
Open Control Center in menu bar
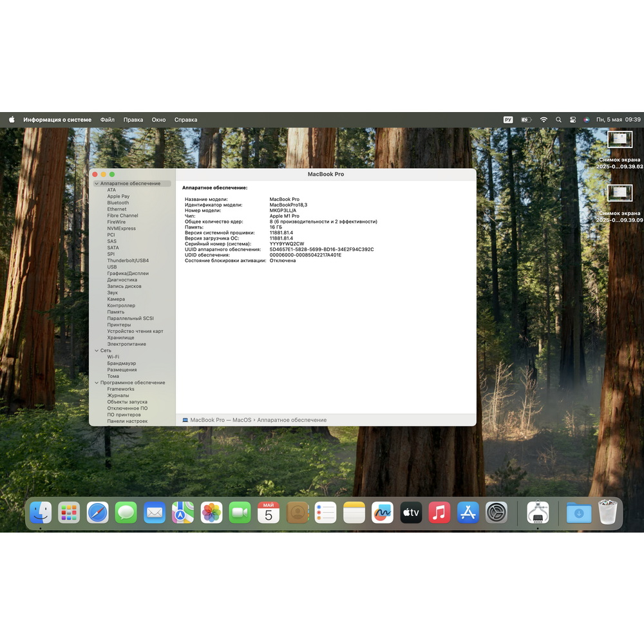pyautogui.click(x=573, y=120)
